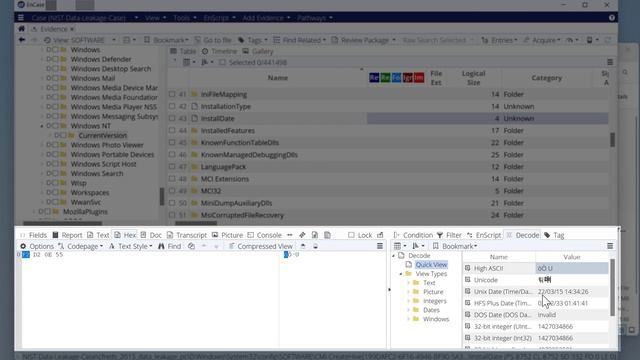
Task: Switch to the Timeline view tab
Action: coord(220,51)
